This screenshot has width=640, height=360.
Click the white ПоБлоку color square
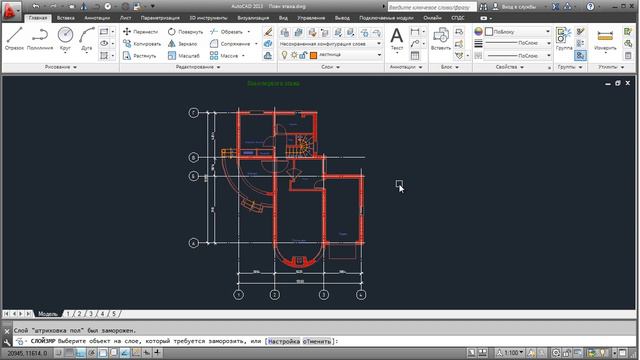pos(489,31)
